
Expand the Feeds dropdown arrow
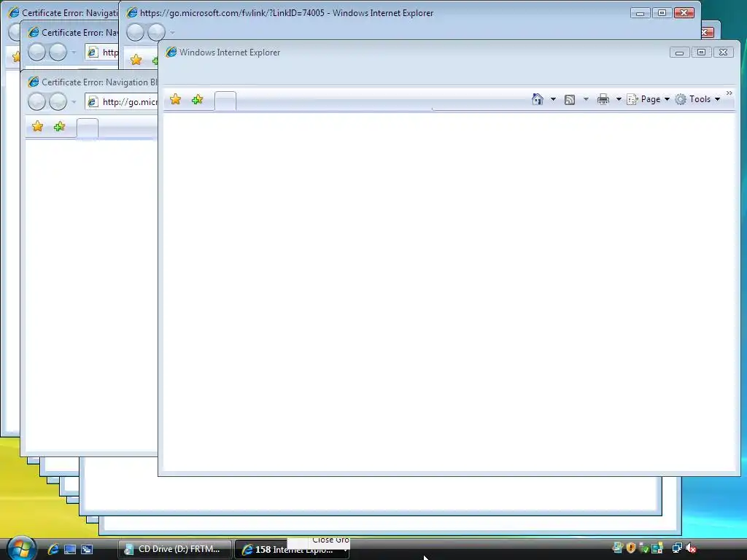(586, 99)
